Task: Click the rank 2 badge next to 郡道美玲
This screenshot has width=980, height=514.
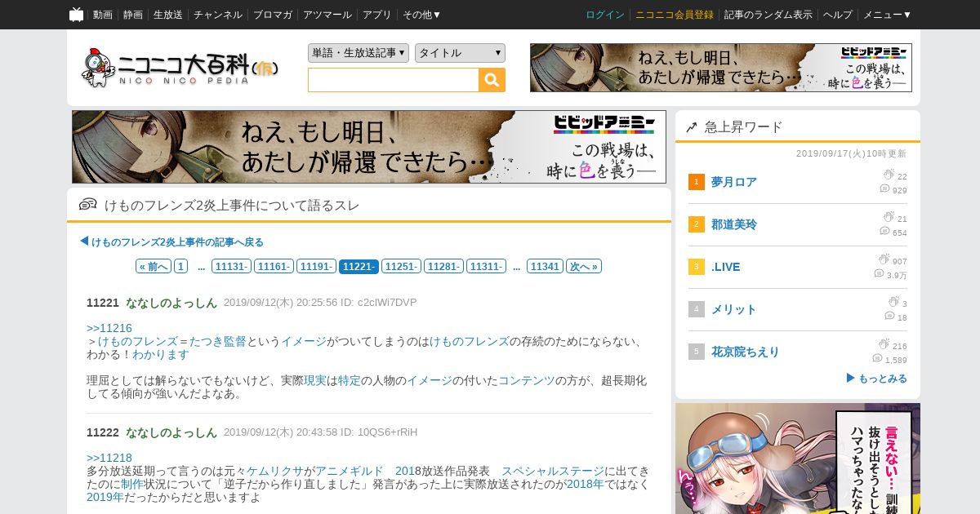Action: click(x=697, y=224)
